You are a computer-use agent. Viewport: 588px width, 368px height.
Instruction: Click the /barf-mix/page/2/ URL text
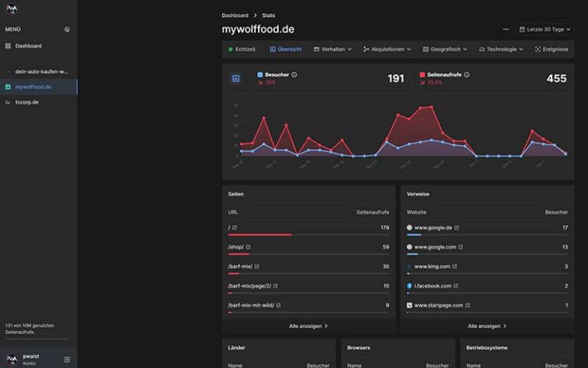[250, 286]
